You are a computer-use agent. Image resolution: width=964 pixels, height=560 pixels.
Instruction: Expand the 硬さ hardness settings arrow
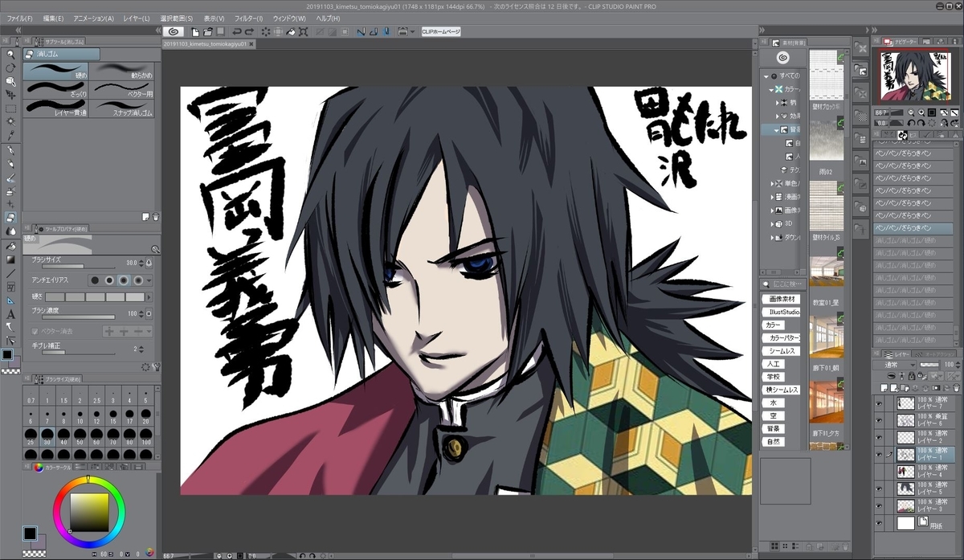click(x=149, y=297)
